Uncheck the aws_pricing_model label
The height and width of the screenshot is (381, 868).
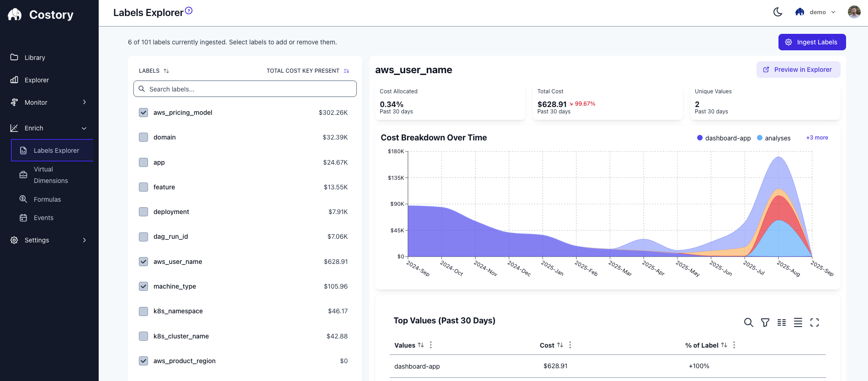(x=143, y=113)
